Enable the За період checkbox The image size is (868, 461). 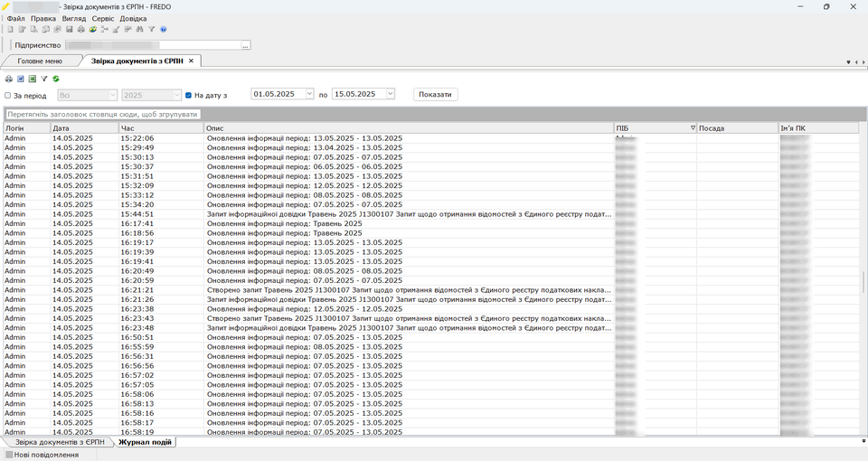tap(8, 95)
